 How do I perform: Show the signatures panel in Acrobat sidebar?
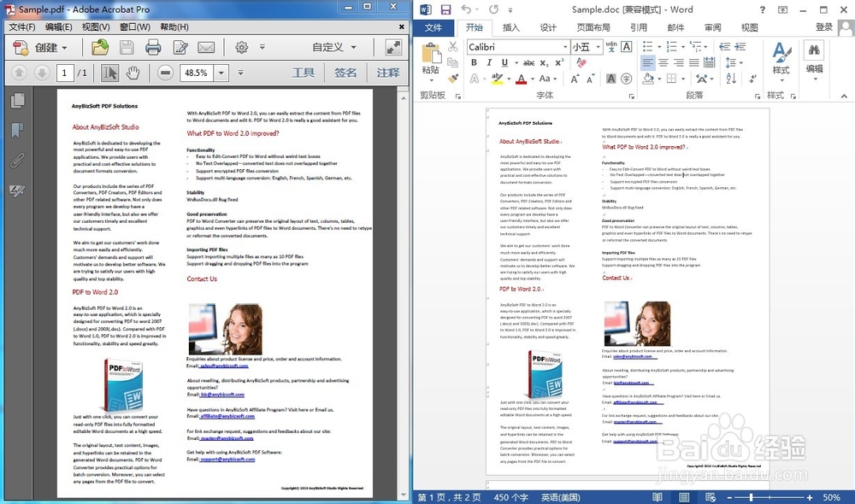(17, 190)
